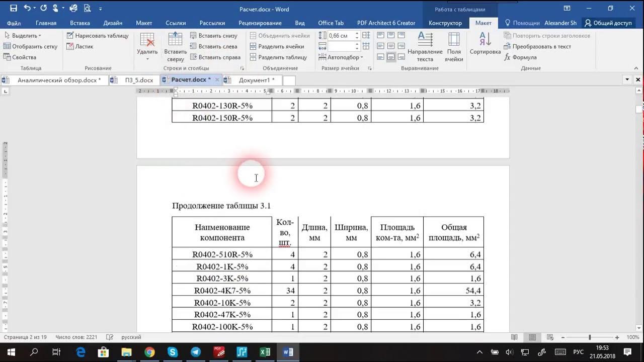The height and width of the screenshot is (362, 644).
Task: Toggle Отобразить сетку gridlines
Action: tap(30, 46)
